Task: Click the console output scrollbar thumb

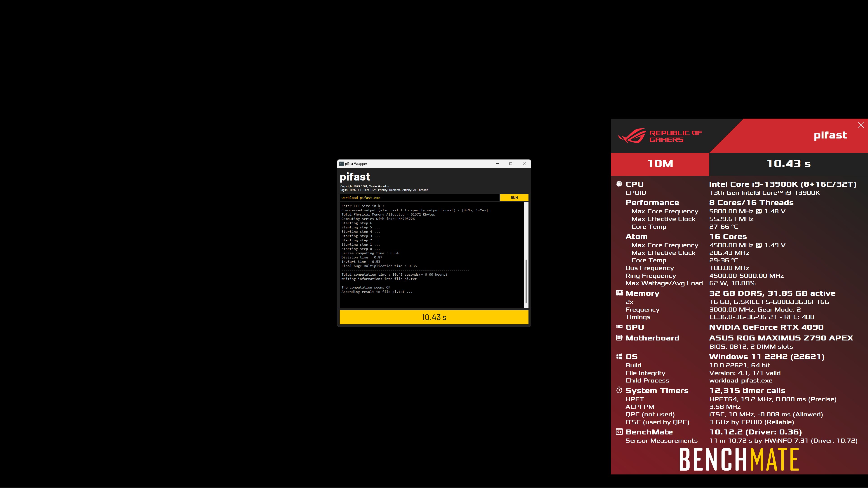Action: point(526,281)
